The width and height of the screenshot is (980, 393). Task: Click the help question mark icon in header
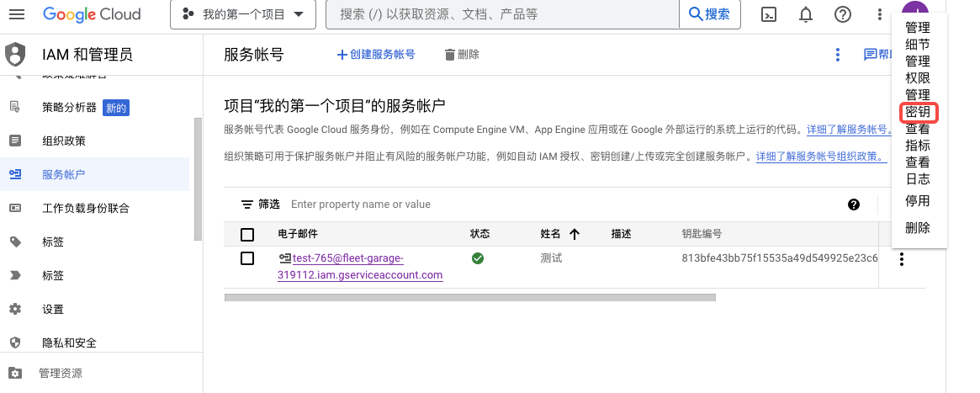842,14
